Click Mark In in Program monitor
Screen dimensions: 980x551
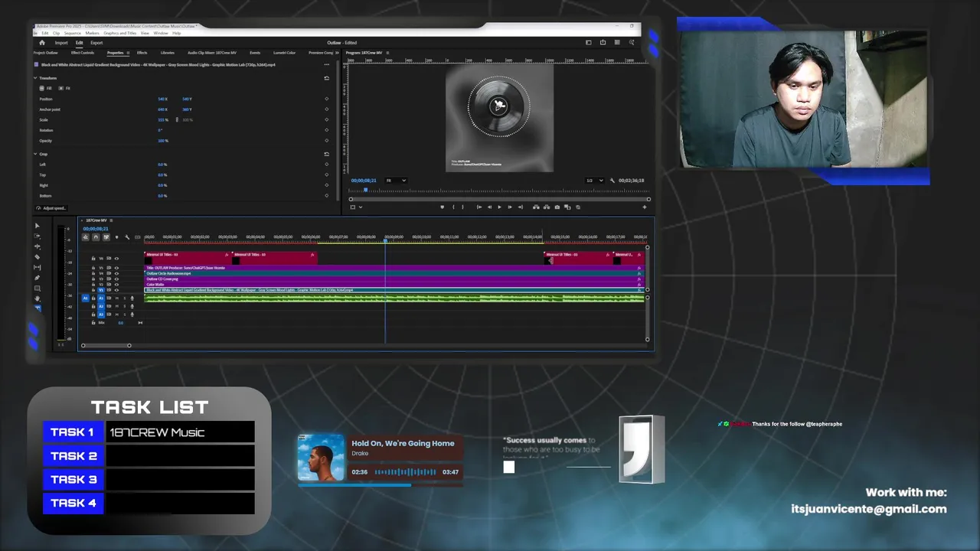point(453,207)
